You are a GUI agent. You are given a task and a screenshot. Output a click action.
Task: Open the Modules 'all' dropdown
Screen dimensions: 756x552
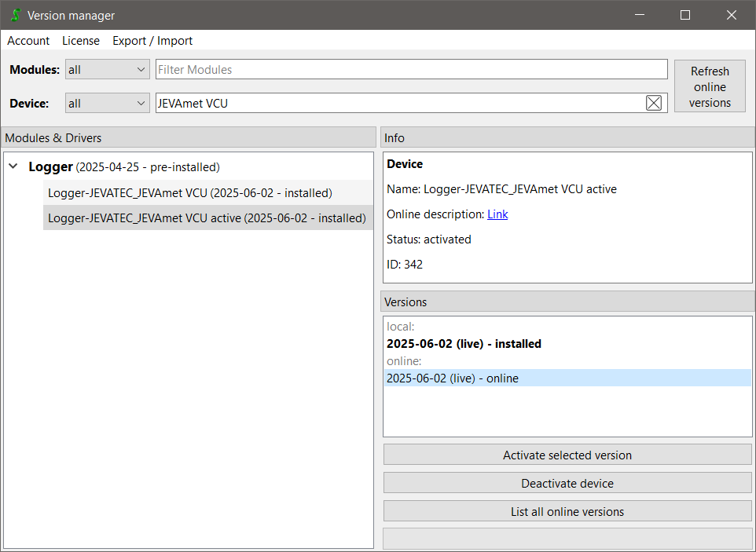point(107,69)
